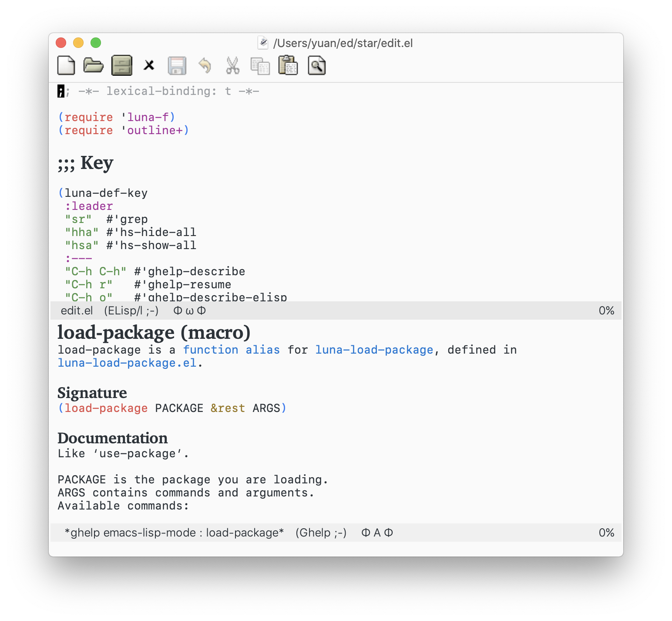Click edit.el buffer name in mode line
This screenshot has width=672, height=621.
point(77,310)
